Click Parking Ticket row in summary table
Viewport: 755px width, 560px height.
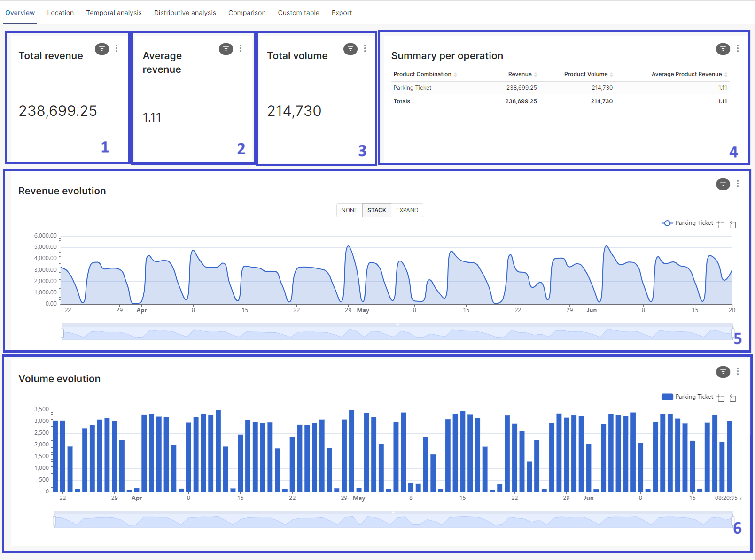click(x=560, y=88)
